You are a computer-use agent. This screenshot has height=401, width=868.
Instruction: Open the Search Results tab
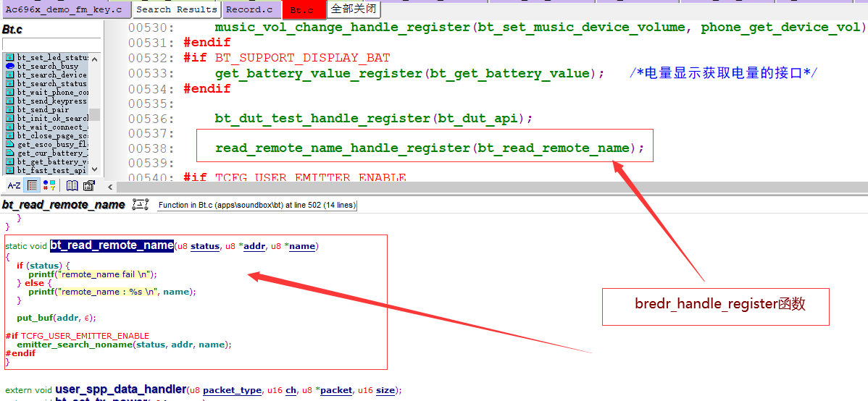point(177,9)
